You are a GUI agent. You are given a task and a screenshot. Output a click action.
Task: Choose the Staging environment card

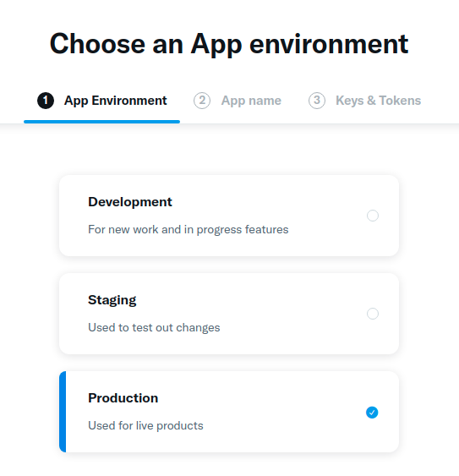pyautogui.click(x=229, y=314)
